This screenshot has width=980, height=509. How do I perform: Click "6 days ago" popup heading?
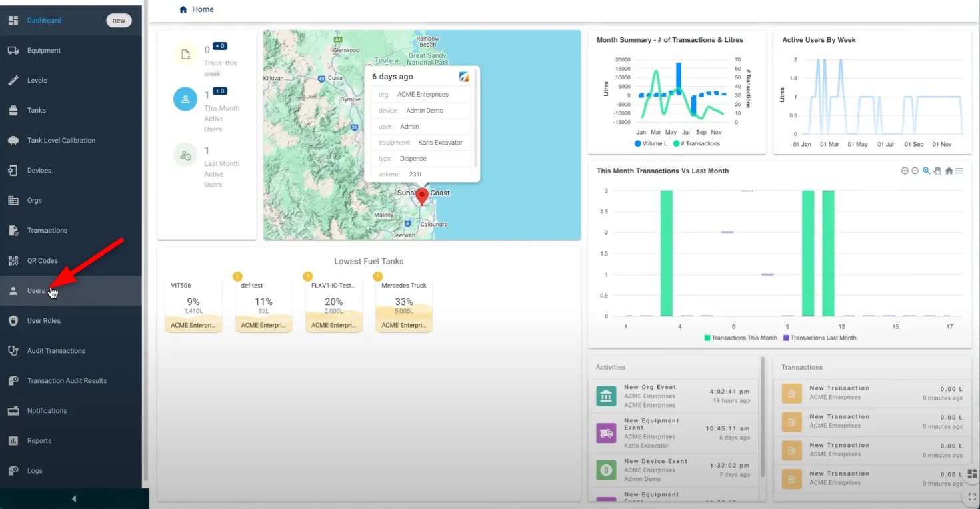click(393, 77)
